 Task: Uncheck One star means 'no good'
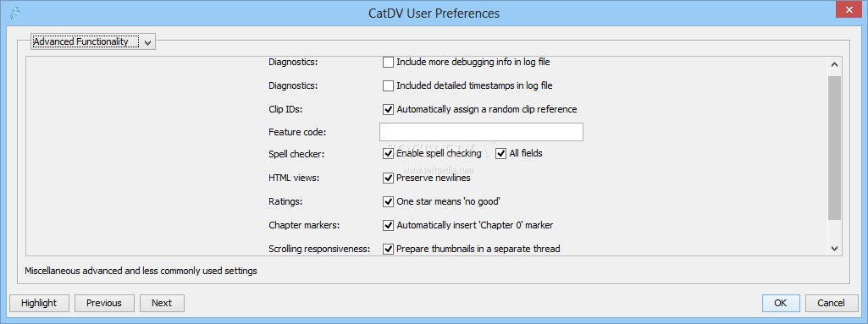coord(388,201)
